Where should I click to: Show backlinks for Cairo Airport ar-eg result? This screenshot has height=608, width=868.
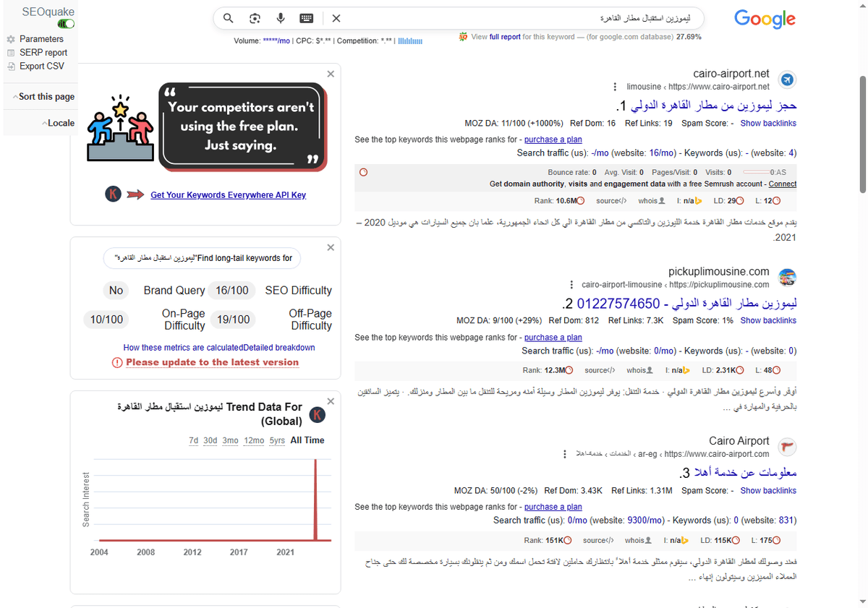[x=768, y=491]
